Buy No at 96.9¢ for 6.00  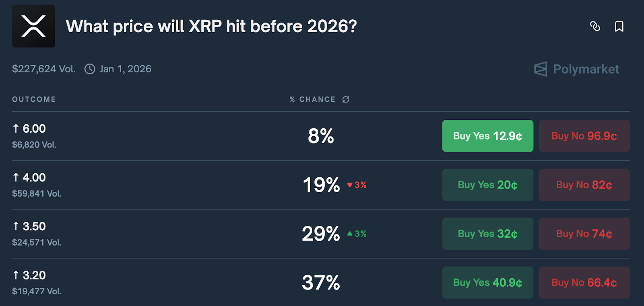(584, 136)
